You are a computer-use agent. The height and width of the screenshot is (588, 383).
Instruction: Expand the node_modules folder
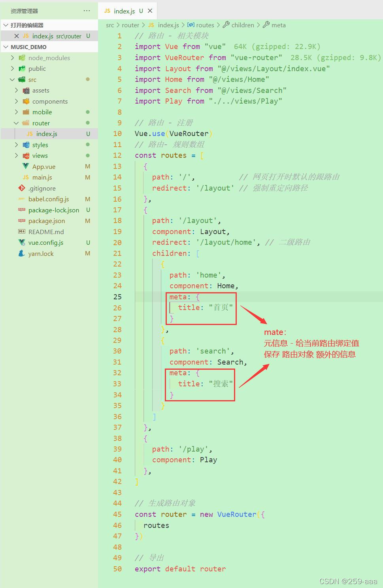click(13, 58)
